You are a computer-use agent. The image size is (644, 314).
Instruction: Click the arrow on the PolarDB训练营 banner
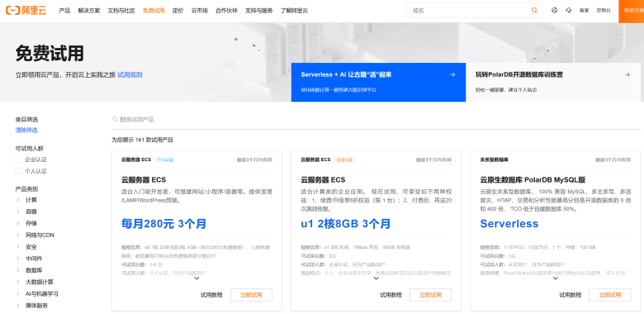click(x=627, y=75)
